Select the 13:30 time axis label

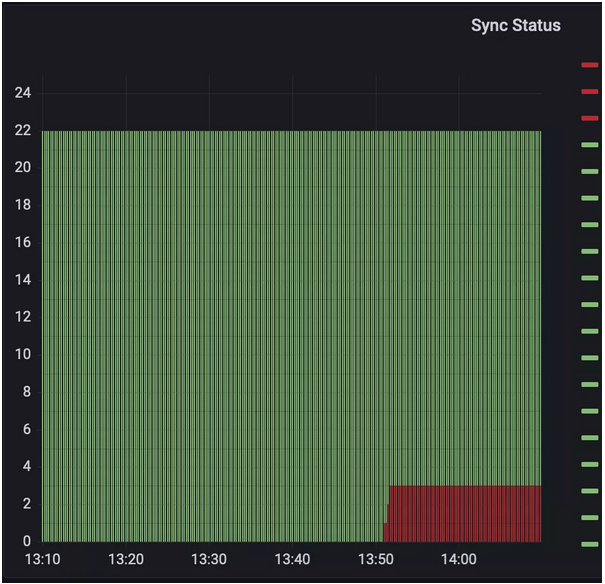pos(208,560)
